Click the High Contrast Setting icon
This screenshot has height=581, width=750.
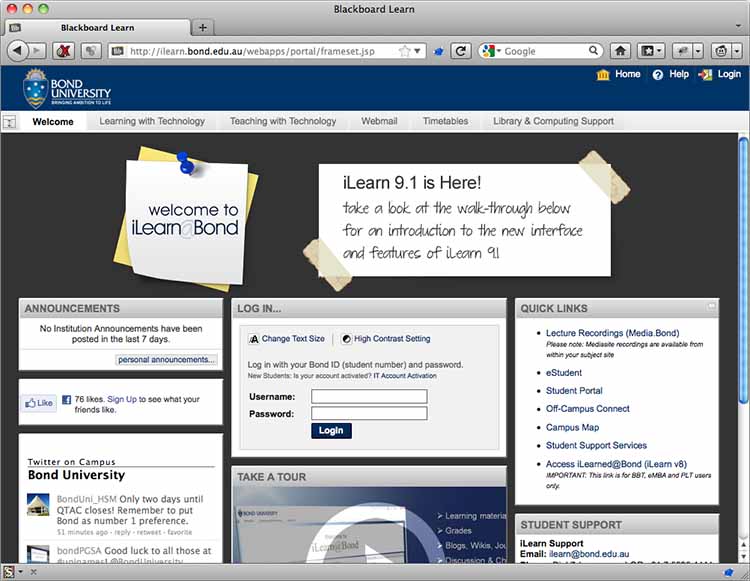[346, 339]
